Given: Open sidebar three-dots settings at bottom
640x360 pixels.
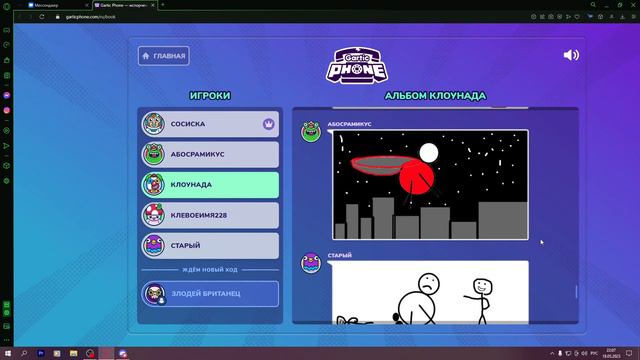Looking at the screenshot, I should 7,340.
